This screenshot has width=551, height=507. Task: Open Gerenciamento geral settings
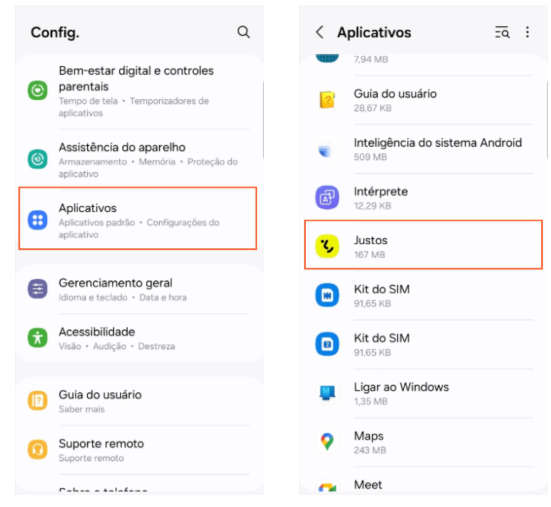click(140, 290)
